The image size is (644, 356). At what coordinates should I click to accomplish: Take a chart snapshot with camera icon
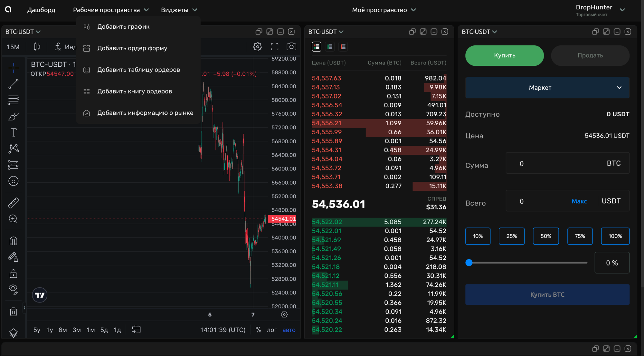coord(291,47)
